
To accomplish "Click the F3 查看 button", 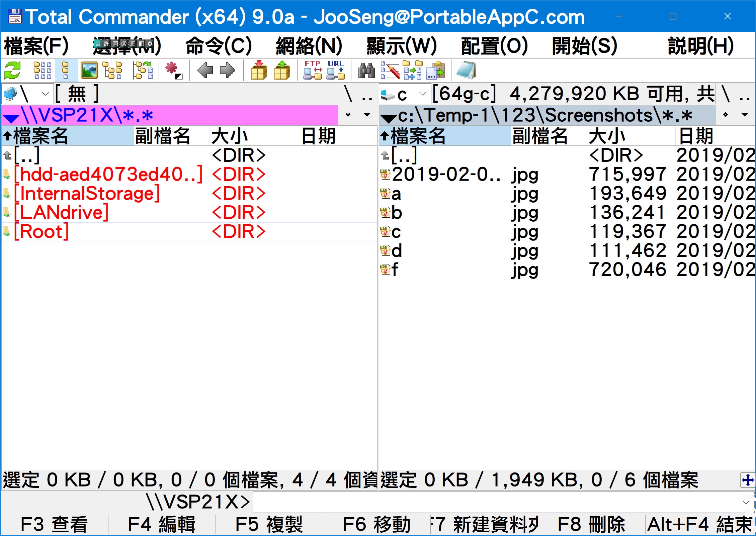I will point(54,524).
